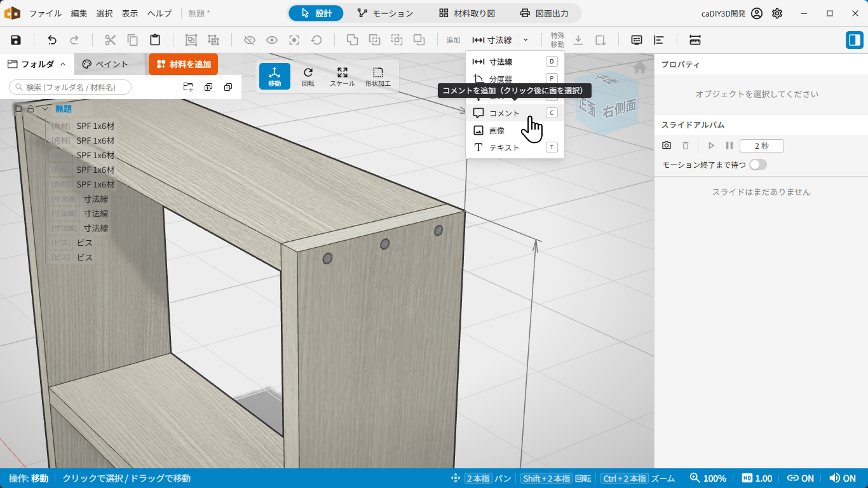Image resolution: width=868 pixels, height=488 pixels.
Task: Click the slide album camera capture icon
Action: (x=667, y=146)
